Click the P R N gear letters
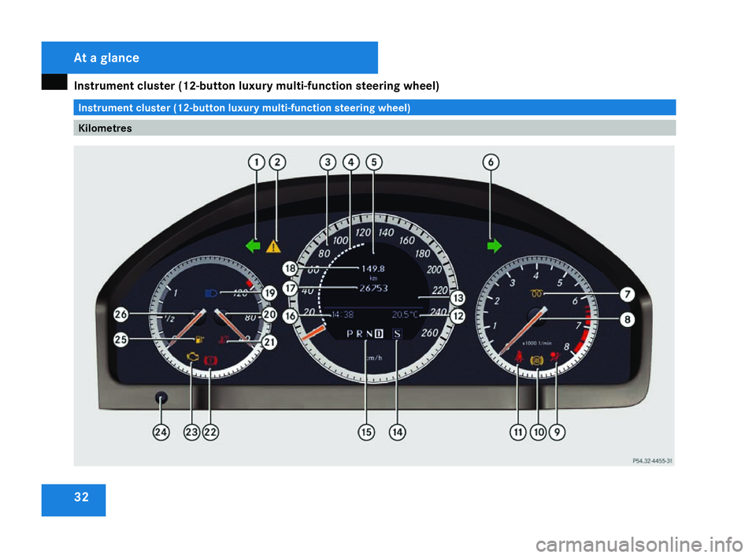 click(x=359, y=333)
